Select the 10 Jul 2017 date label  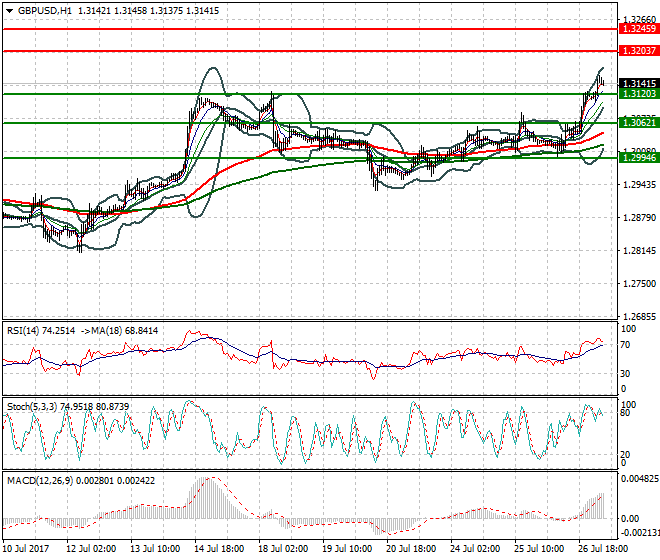26,549
